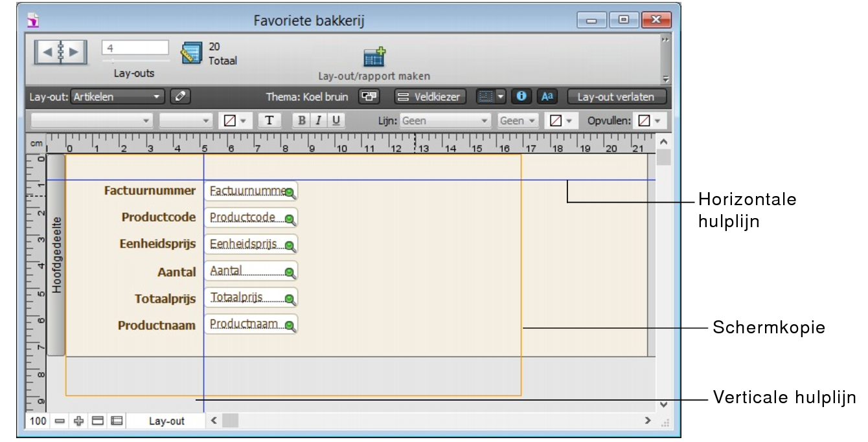Open the Lay-out Artikelen dropdown
This screenshot has height=442, width=868.
point(118,97)
